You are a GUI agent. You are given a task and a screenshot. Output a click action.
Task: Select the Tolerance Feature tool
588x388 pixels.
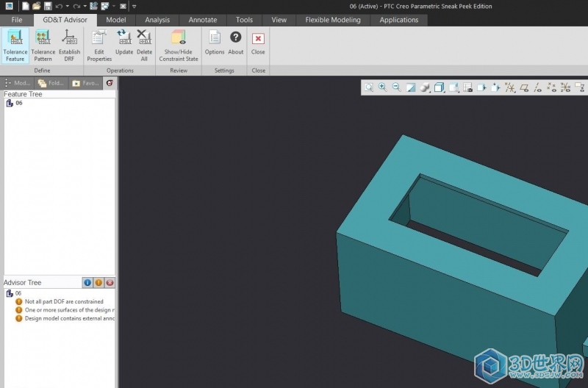coord(15,46)
